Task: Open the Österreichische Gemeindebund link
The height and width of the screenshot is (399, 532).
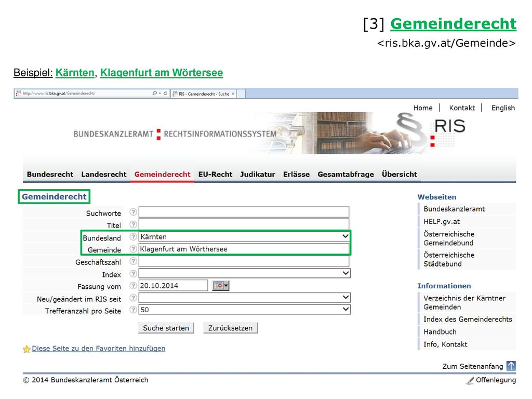Action: [x=449, y=238]
